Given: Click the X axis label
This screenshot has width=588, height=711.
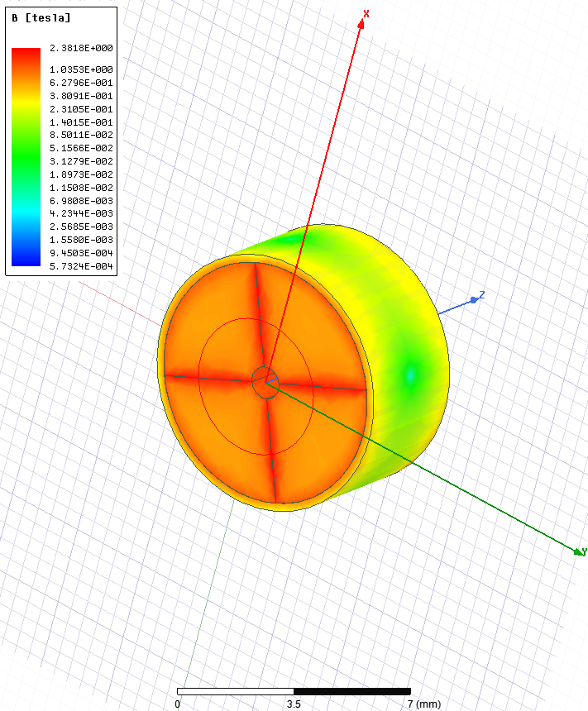Looking at the screenshot, I should point(366,13).
